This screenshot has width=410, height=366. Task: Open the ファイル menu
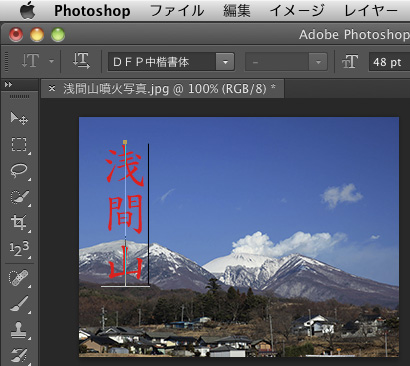click(x=177, y=11)
